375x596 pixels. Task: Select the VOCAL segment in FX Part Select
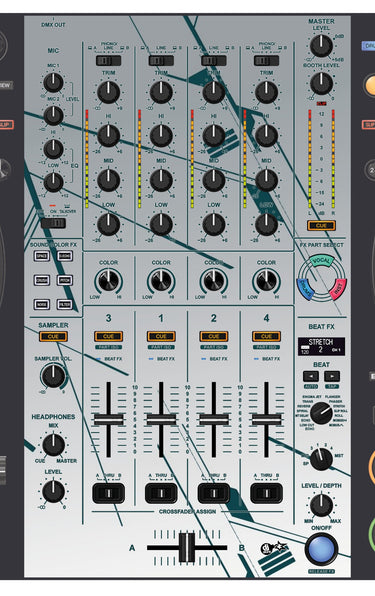tap(321, 261)
